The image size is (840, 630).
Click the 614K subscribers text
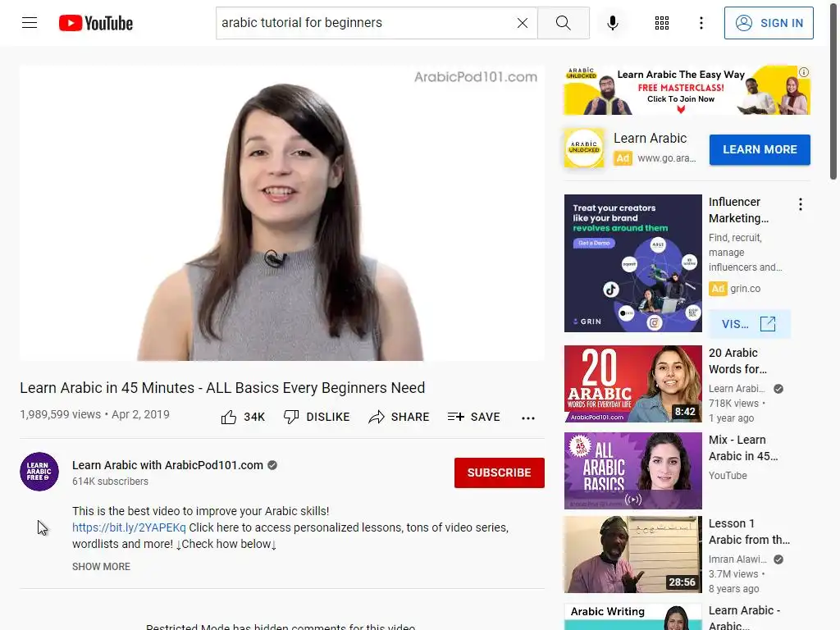click(111, 481)
